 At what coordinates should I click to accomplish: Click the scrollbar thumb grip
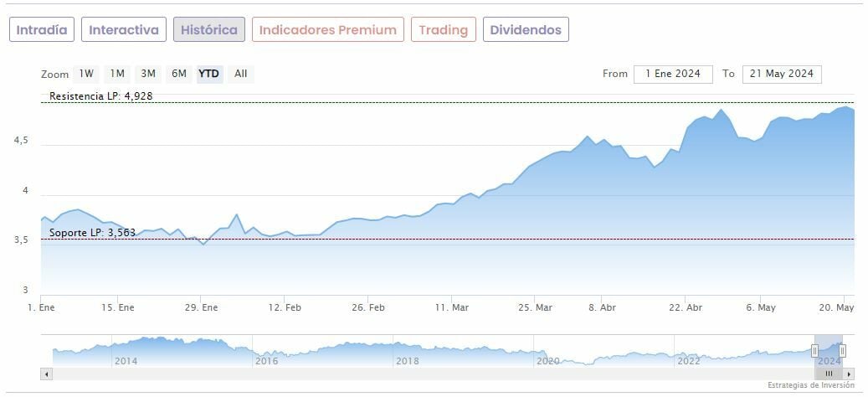(x=829, y=374)
